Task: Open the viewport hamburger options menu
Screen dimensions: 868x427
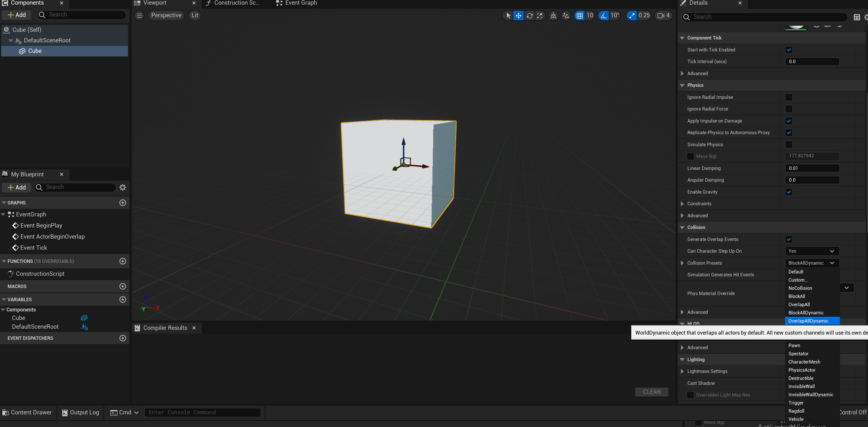Action: click(139, 16)
